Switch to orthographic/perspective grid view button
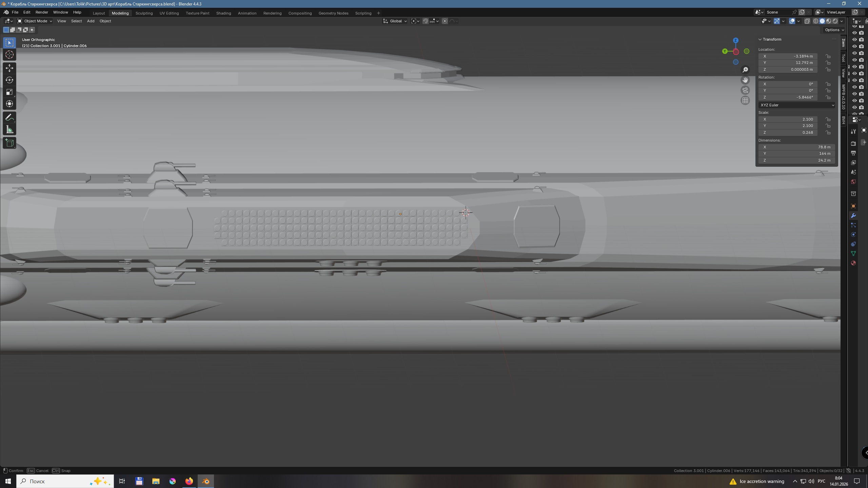 point(745,100)
